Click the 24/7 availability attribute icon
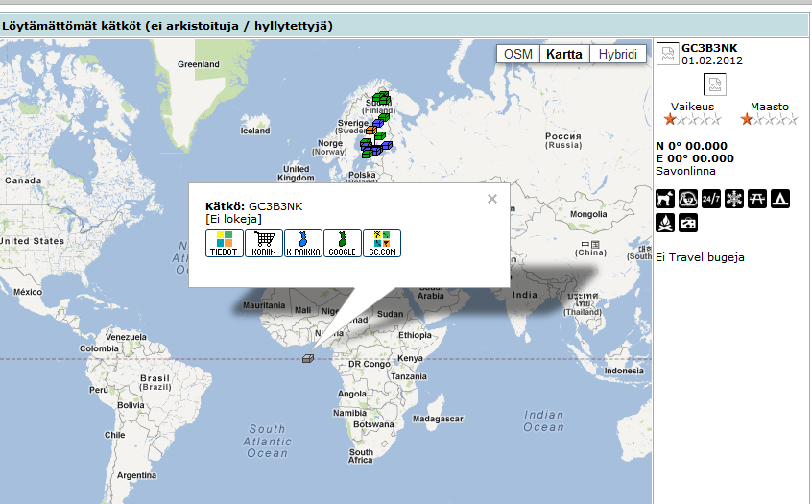Image resolution: width=812 pixels, height=504 pixels. [x=711, y=199]
